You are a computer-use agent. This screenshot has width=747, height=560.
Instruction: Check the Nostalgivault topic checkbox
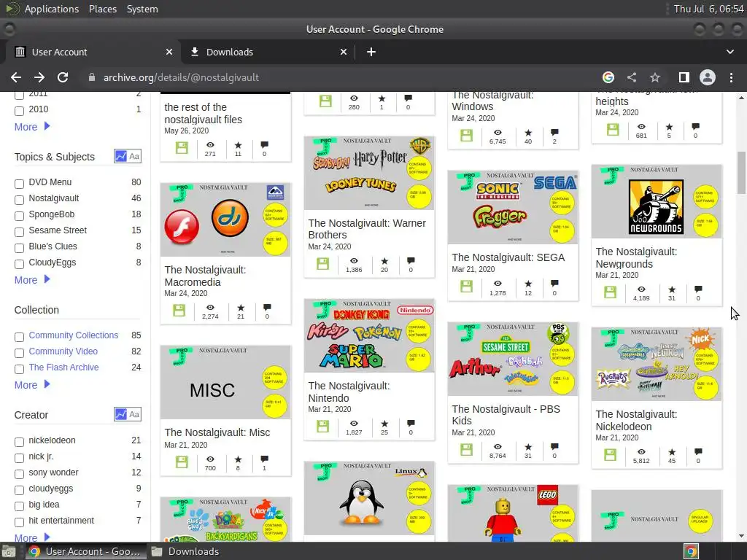[x=19, y=200]
